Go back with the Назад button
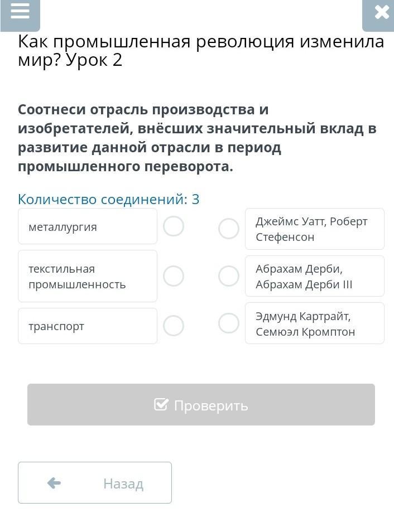The width and height of the screenshot is (394, 532). (95, 483)
